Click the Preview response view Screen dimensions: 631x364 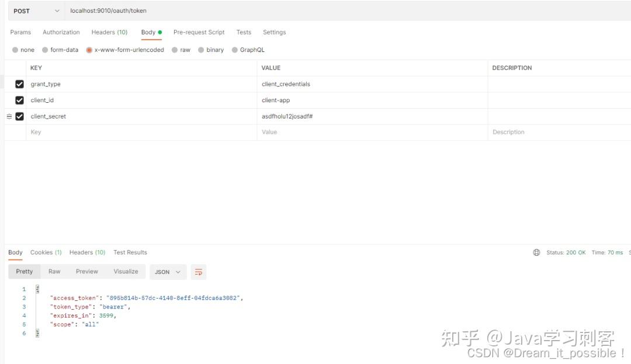point(86,272)
